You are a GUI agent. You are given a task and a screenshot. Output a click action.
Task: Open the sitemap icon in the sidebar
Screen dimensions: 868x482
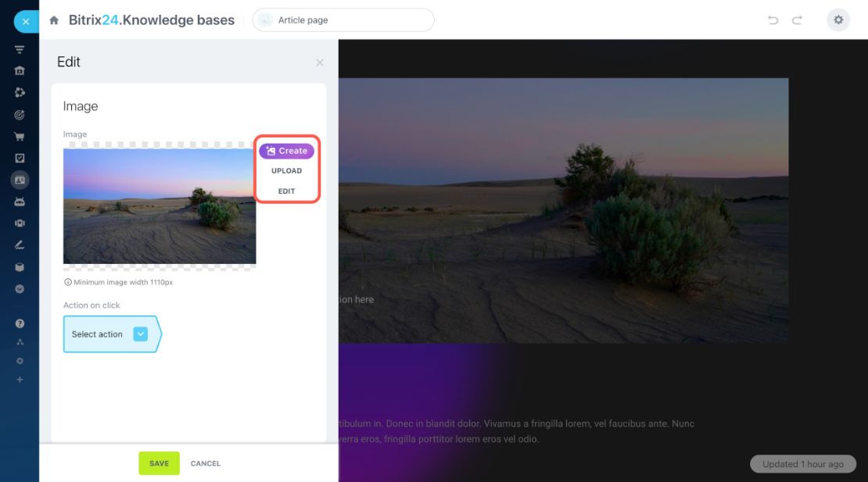(20, 342)
